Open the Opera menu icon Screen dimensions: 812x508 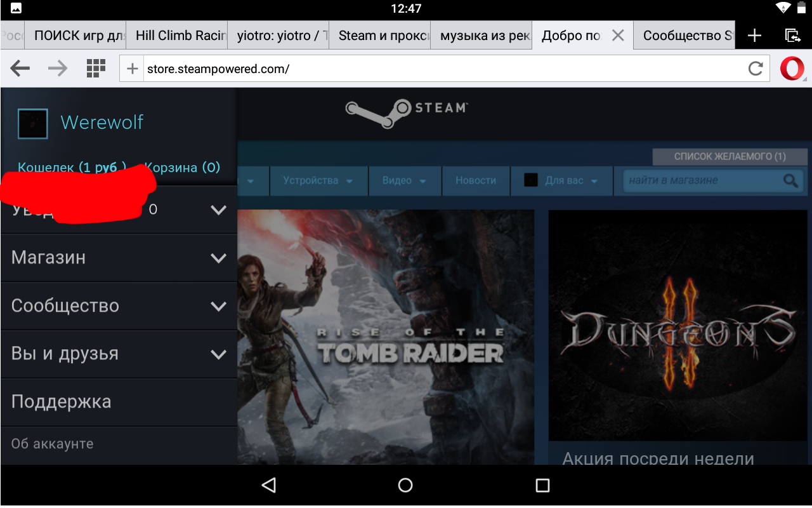[x=792, y=69]
